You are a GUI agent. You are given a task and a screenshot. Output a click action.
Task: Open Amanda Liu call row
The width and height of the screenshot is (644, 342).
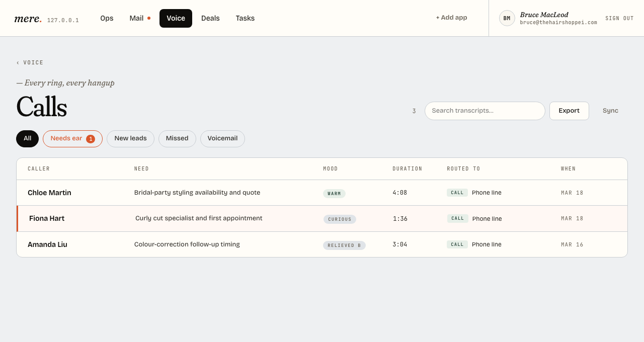coord(322,244)
